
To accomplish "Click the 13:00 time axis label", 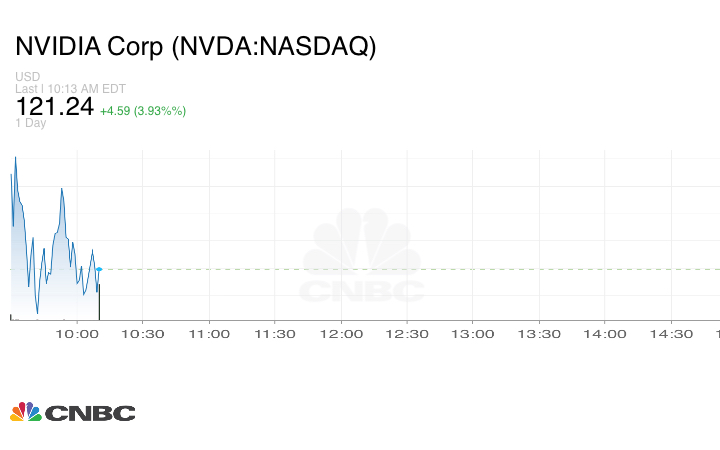I will click(x=473, y=334).
